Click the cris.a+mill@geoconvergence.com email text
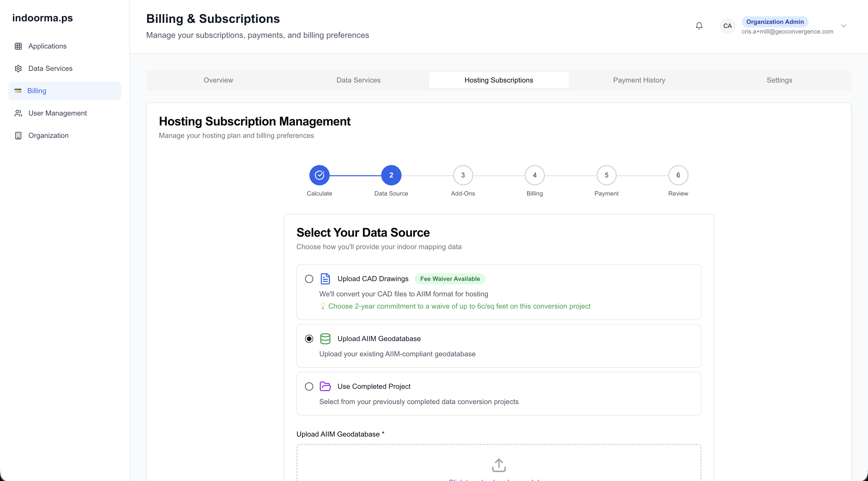This screenshot has height=481, width=868. pos(788,31)
